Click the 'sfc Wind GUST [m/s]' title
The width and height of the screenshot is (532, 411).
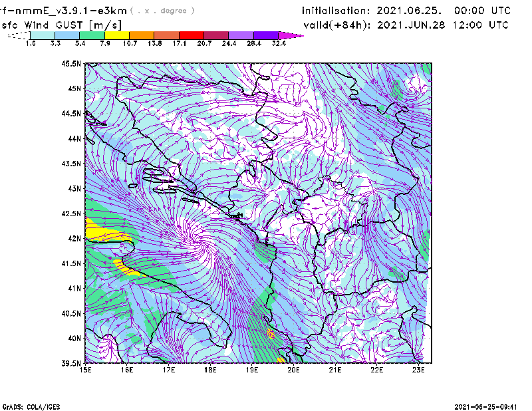61,25
